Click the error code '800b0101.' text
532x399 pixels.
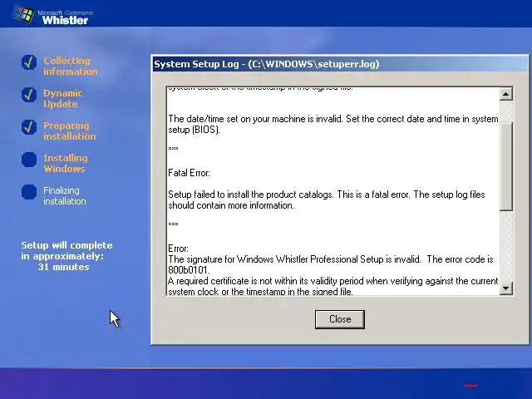tap(189, 270)
